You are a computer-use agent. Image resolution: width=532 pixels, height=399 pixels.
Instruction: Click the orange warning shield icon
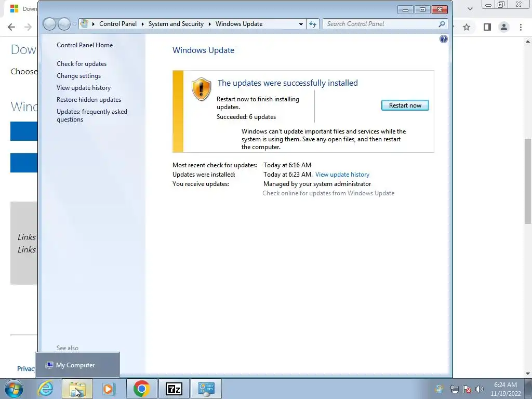(201, 89)
